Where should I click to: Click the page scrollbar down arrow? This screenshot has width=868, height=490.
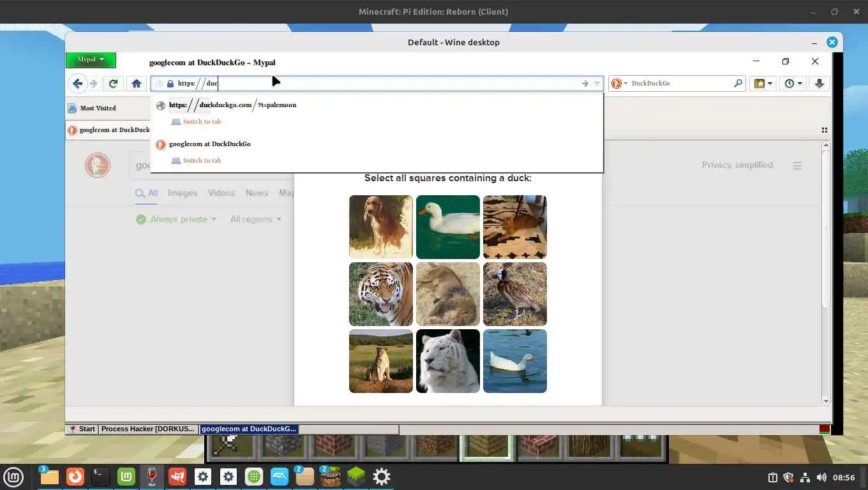click(826, 401)
